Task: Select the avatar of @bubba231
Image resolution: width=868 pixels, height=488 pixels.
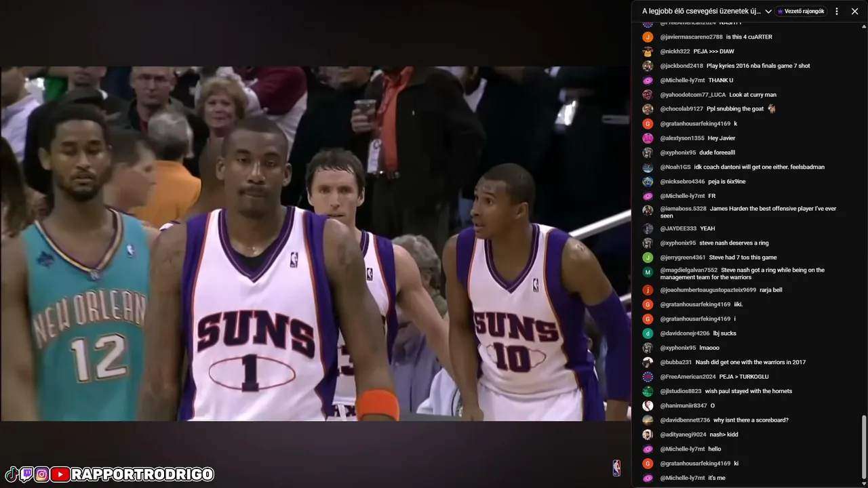Action: (x=648, y=363)
